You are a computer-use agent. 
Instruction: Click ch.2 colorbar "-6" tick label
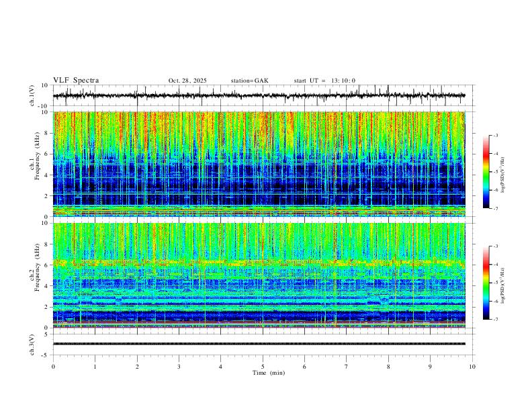(x=496, y=301)
